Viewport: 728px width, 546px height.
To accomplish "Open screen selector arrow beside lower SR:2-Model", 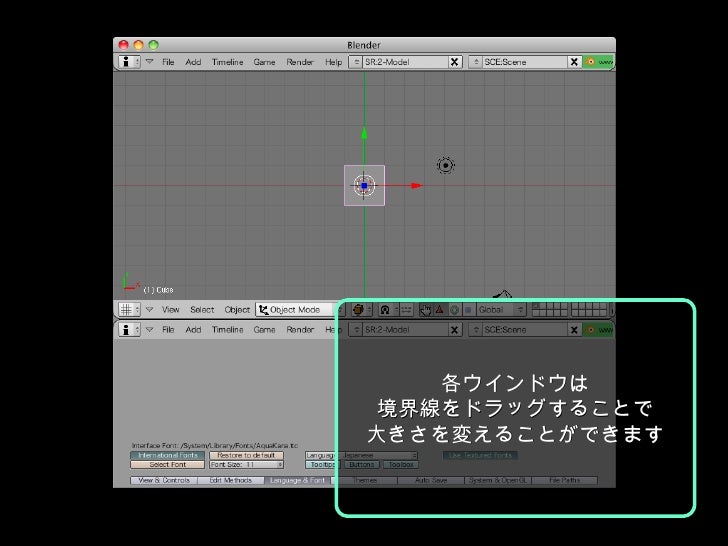I will click(x=356, y=330).
